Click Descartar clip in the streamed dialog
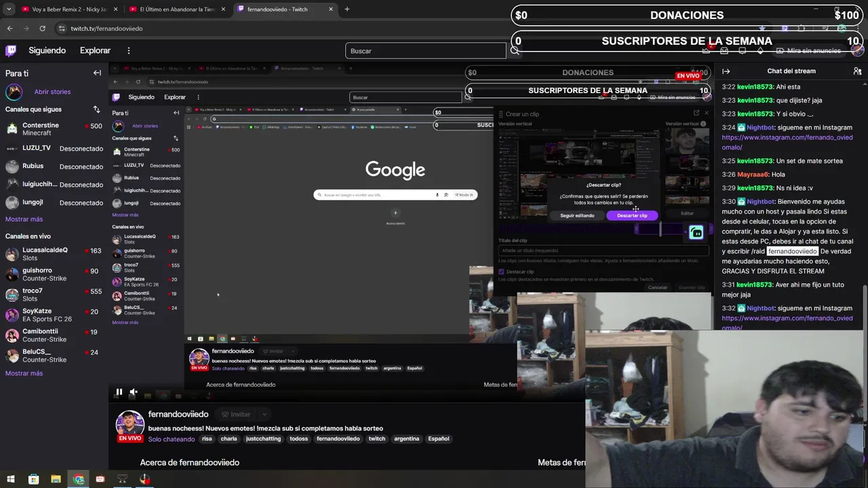Screen dimensions: 868x488 point(632,216)
